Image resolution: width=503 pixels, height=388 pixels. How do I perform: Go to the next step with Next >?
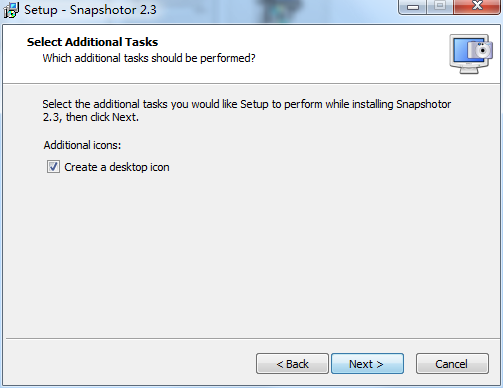click(367, 364)
